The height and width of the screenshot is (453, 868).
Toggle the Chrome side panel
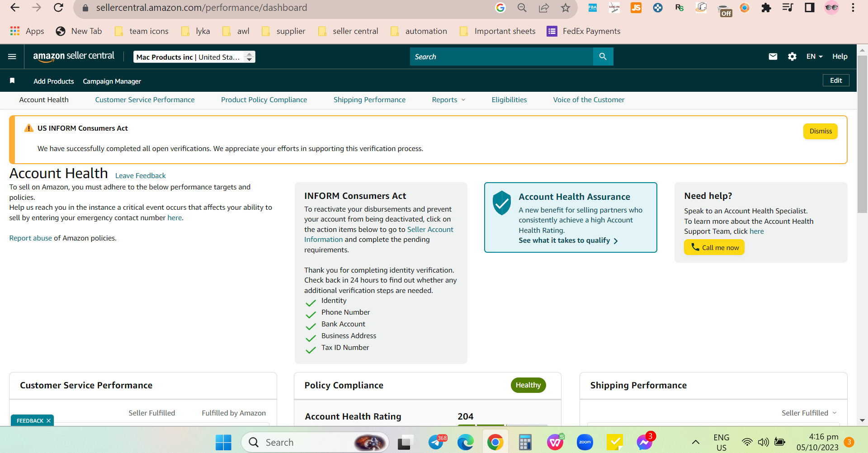tap(809, 8)
